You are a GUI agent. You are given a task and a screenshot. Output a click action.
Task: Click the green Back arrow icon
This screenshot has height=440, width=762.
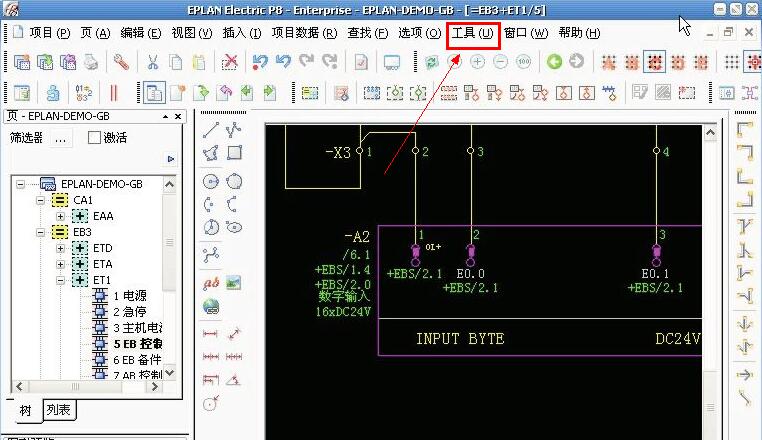coord(554,62)
